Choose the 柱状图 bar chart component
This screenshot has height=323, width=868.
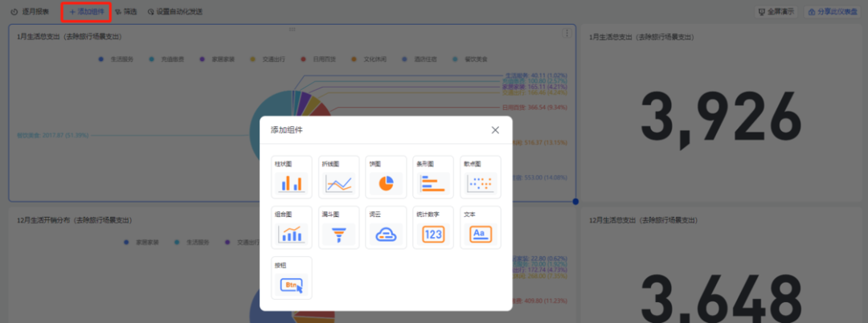tap(291, 177)
